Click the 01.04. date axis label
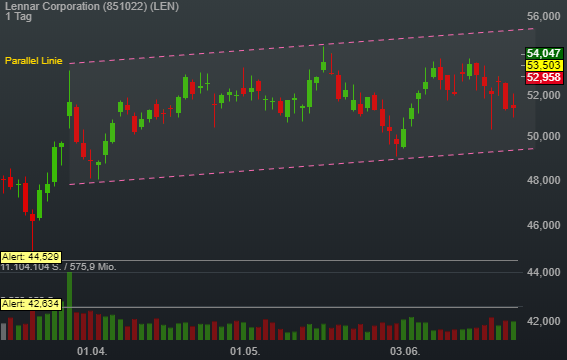The width and height of the screenshot is (567, 360). [x=92, y=351]
